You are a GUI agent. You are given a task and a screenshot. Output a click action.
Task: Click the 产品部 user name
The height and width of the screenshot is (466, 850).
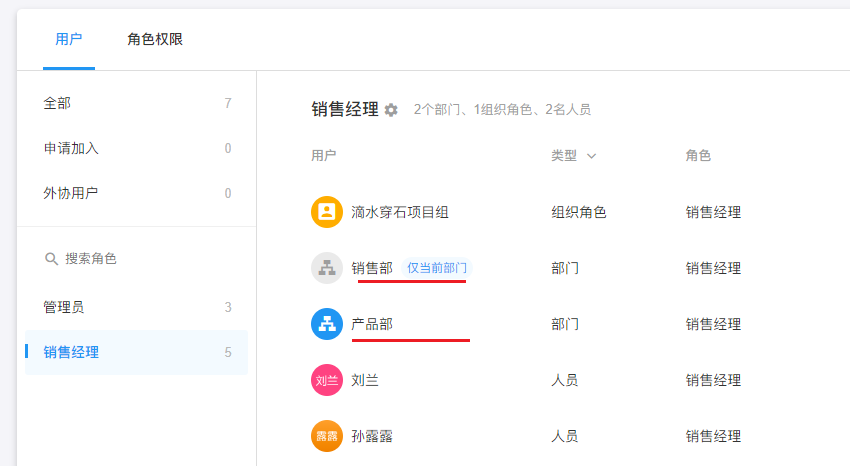tap(372, 324)
